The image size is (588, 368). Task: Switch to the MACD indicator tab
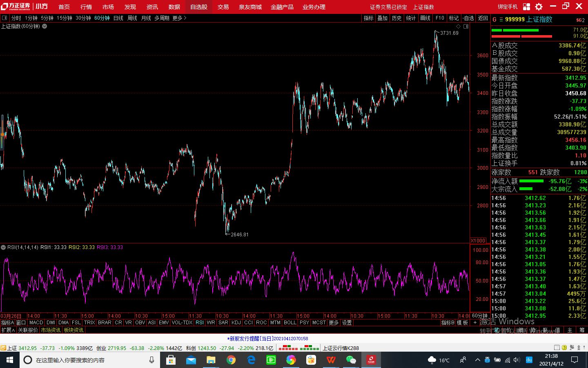click(x=36, y=323)
